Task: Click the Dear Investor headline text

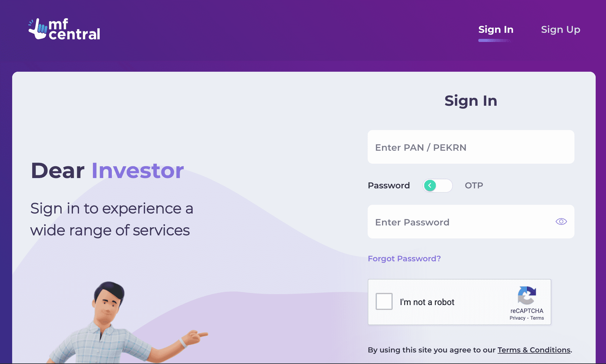Action: 107,170
